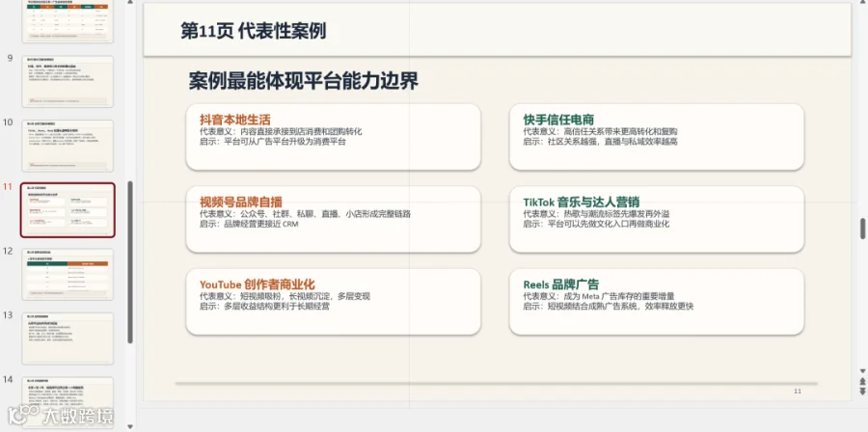Open slide 12 thumbnail with table
The image size is (868, 432).
point(68,275)
